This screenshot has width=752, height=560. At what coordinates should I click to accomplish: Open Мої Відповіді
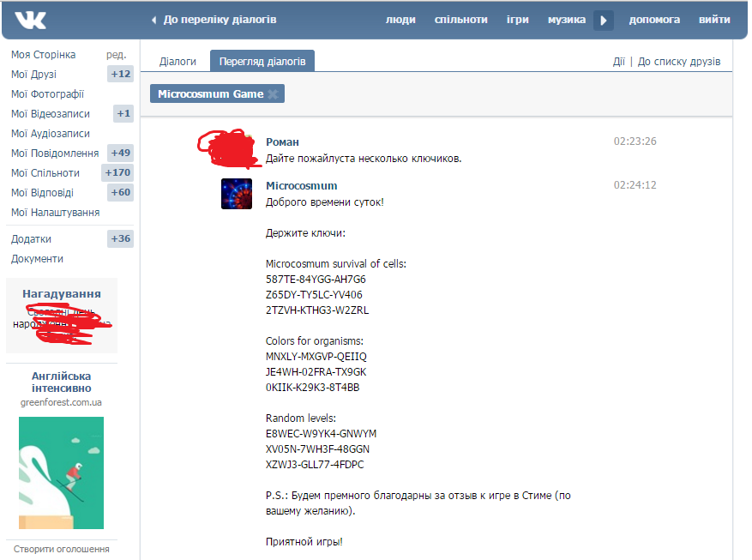tap(42, 193)
